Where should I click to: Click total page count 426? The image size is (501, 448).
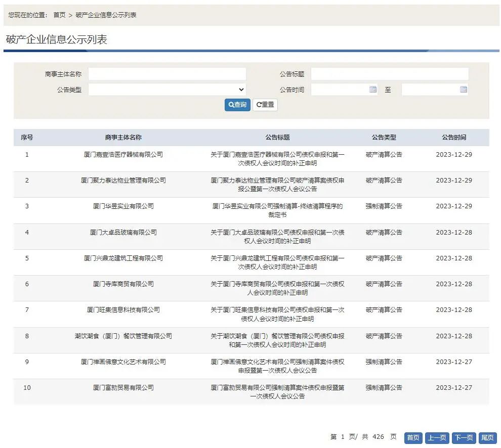point(379,437)
